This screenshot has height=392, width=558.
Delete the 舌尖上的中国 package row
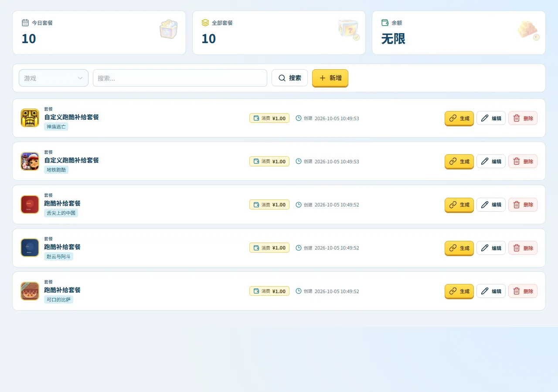coord(523,205)
